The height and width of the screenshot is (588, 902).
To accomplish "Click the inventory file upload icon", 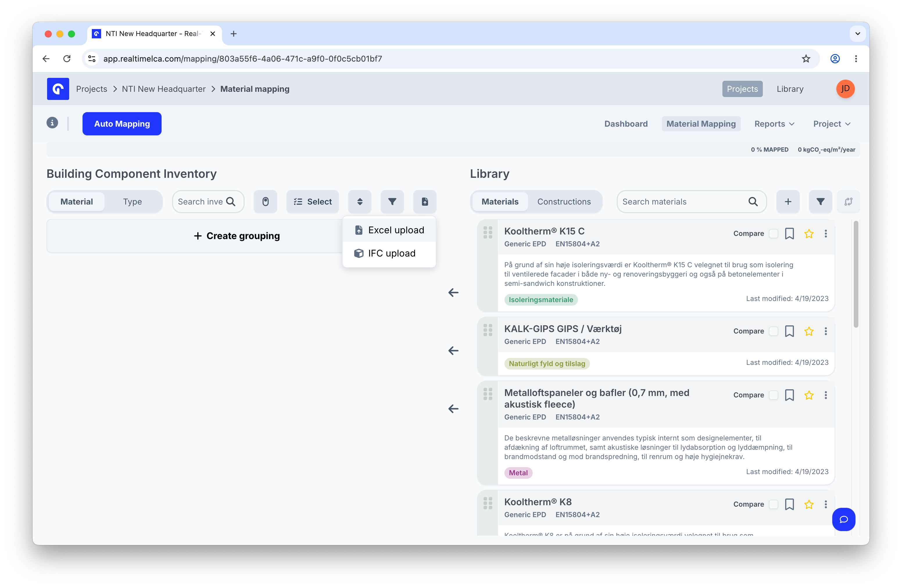I will point(425,202).
